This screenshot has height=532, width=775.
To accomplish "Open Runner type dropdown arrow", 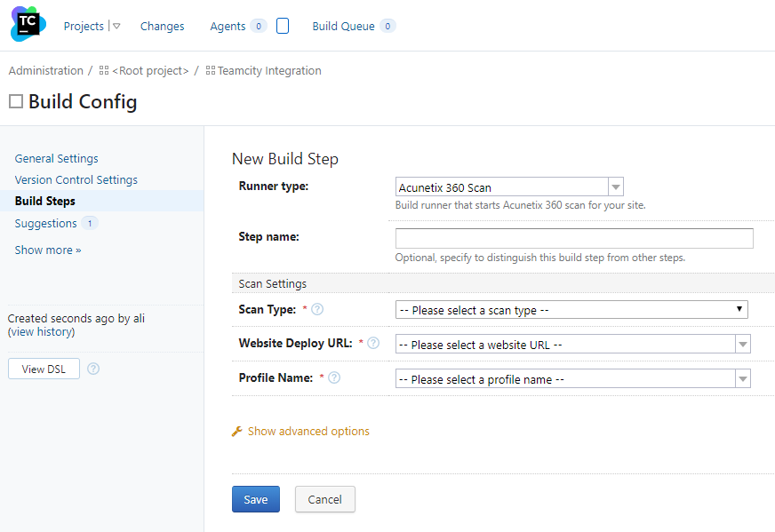I will tap(616, 187).
